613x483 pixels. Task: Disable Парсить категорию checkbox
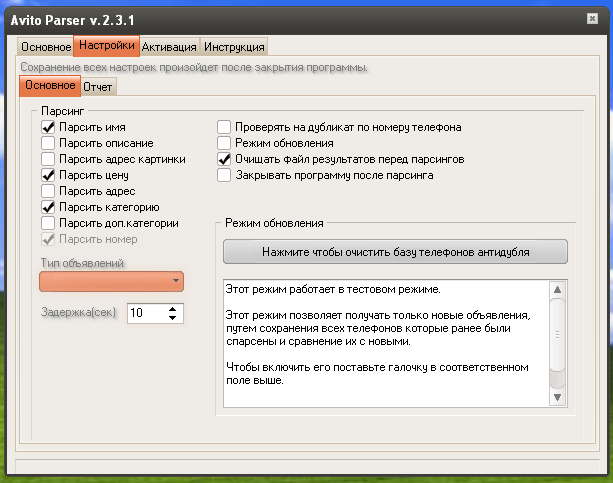pos(47,207)
